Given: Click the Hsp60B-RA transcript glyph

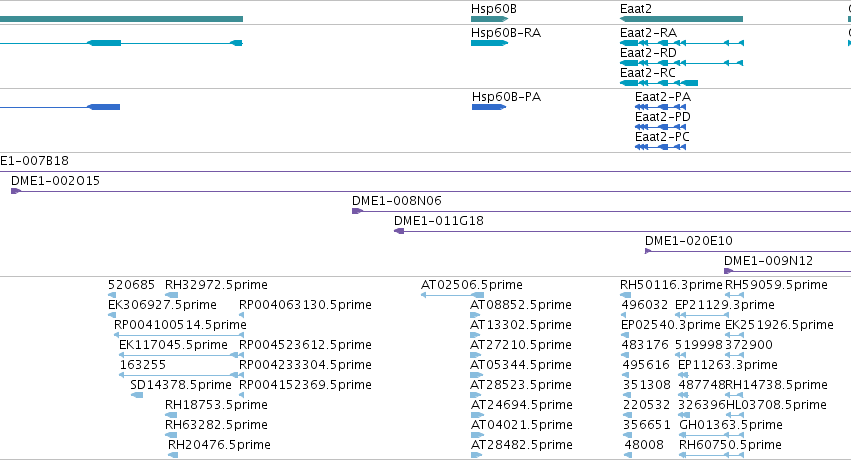Looking at the screenshot, I should pos(490,43).
